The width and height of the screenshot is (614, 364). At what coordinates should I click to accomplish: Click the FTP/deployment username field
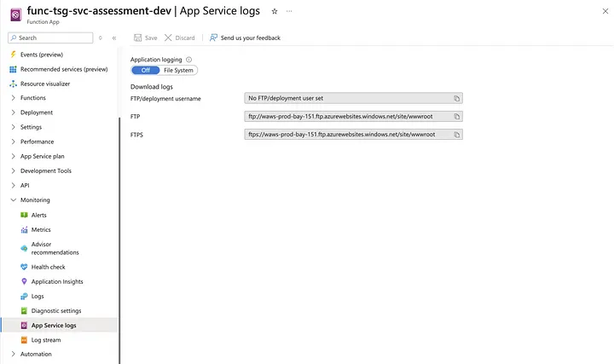pos(353,98)
